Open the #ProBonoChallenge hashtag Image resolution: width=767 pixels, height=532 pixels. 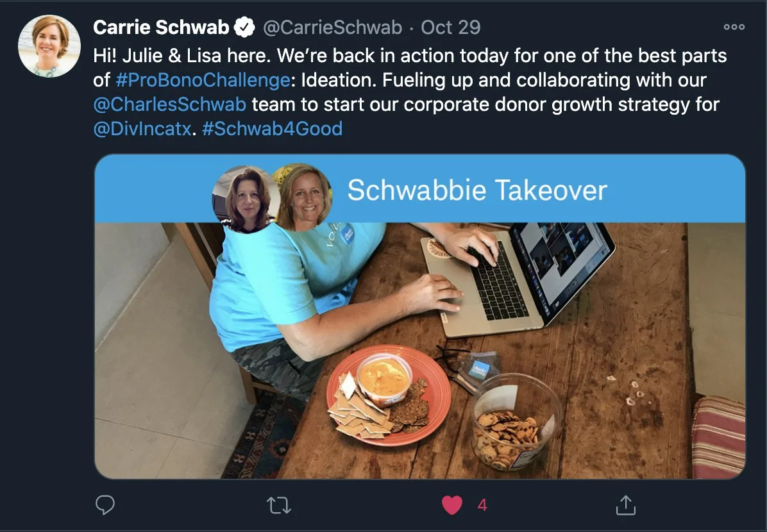point(203,79)
